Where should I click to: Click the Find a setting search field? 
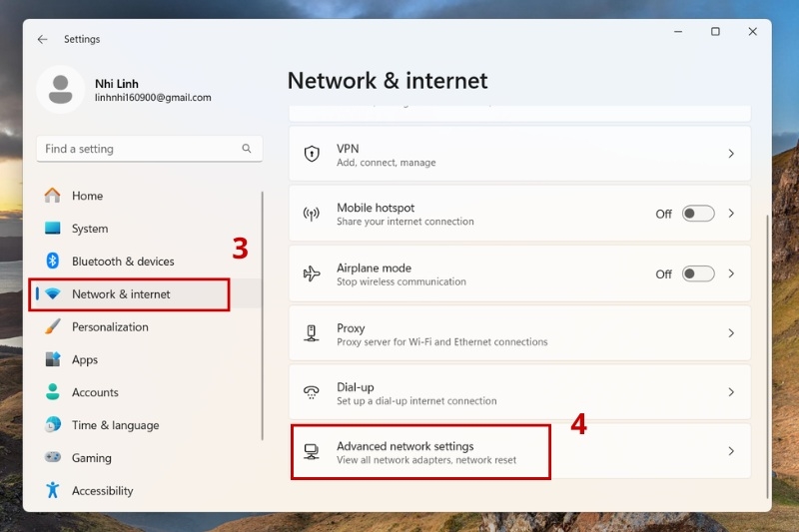point(149,149)
